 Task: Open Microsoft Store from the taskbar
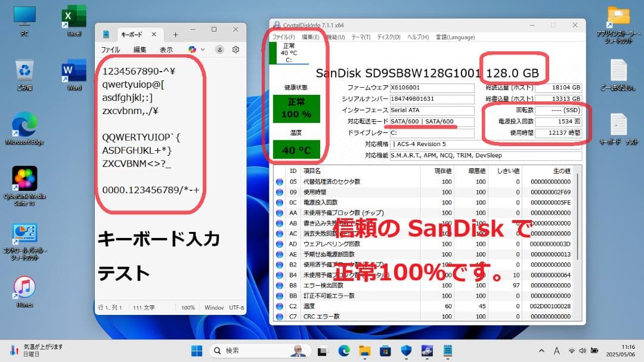point(385,351)
